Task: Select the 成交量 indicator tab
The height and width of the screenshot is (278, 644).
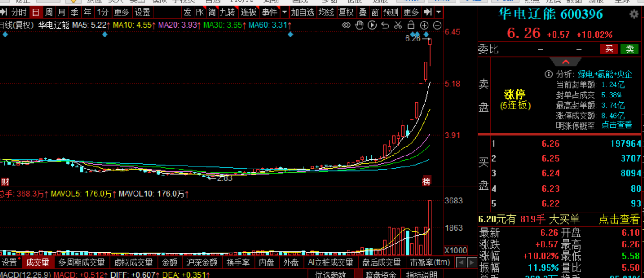Action: pos(38,262)
